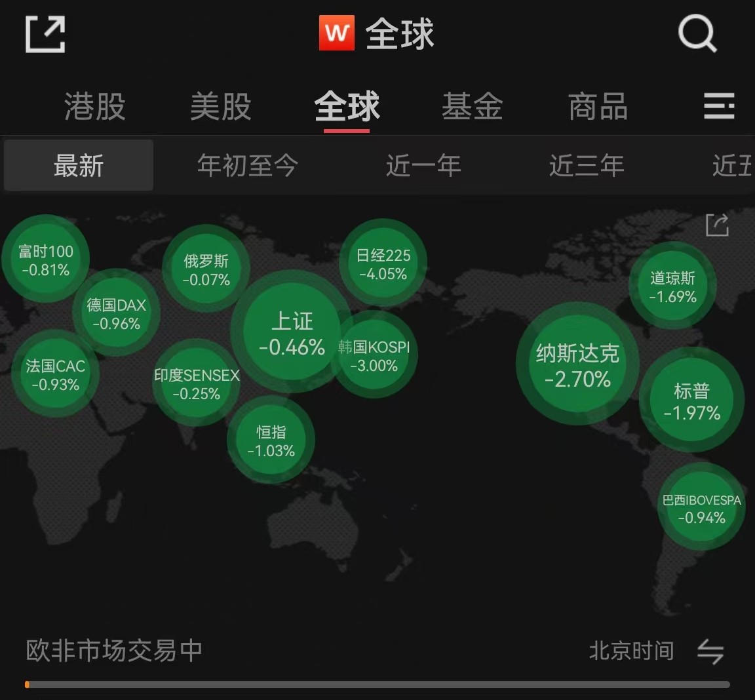This screenshot has height=700, width=755.
Task: Open the 德国DAX index bubble
Action: pyautogui.click(x=116, y=313)
